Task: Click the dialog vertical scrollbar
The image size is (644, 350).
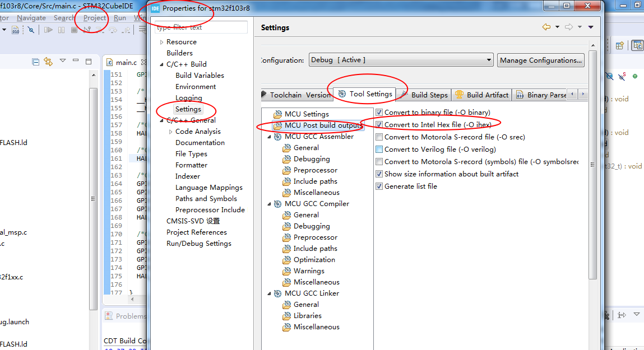Action: 592,164
